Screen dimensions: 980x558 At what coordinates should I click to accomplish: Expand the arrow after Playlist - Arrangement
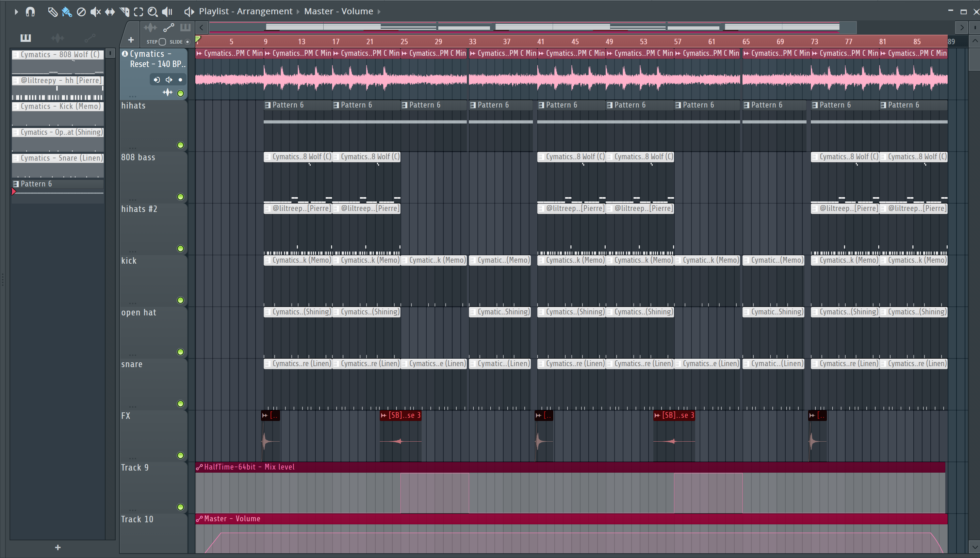click(x=298, y=12)
